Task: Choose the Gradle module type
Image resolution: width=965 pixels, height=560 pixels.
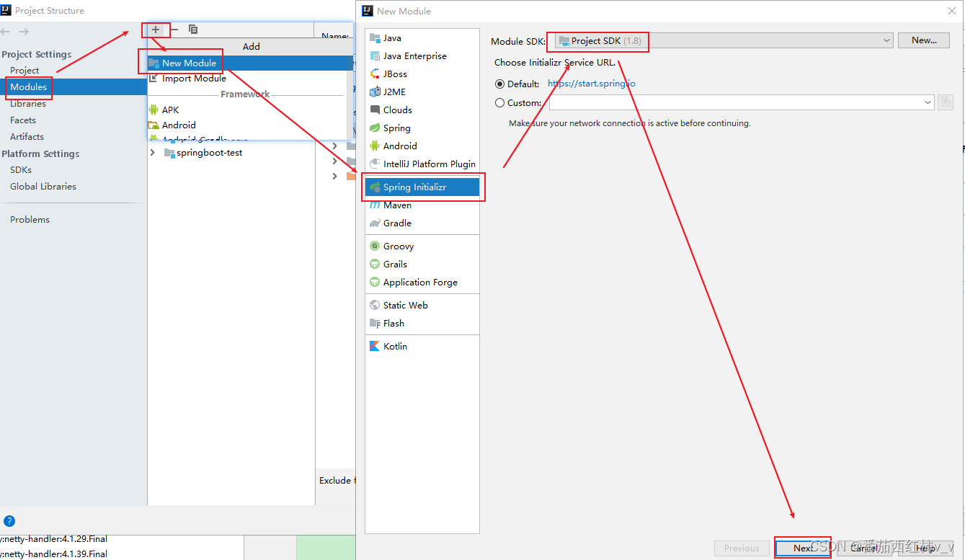Action: point(422,223)
